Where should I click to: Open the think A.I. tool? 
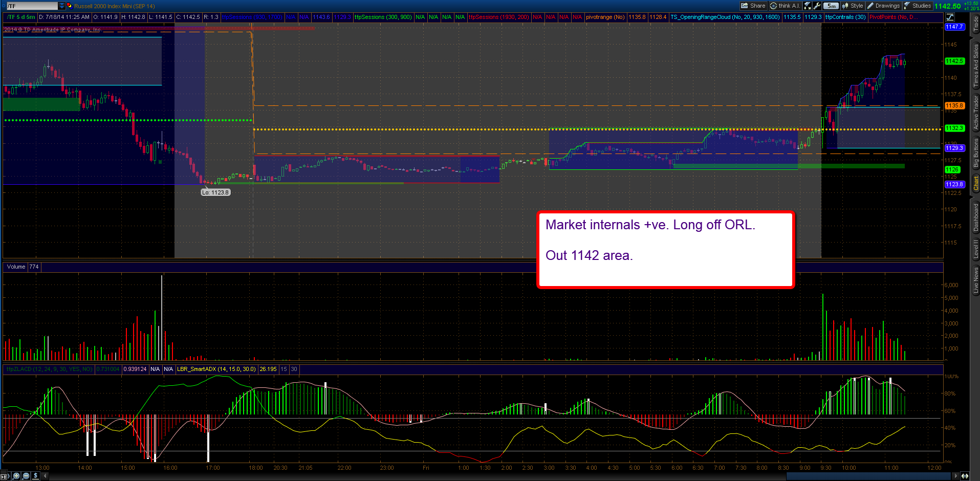point(786,6)
